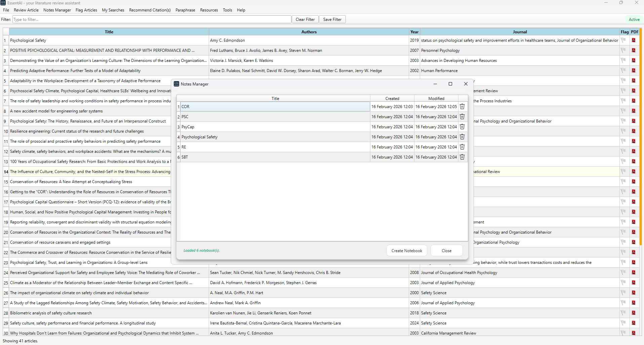The height and width of the screenshot is (345, 644).
Task: Toggle flag for Psychological Safety article row 1
Action: point(623,40)
